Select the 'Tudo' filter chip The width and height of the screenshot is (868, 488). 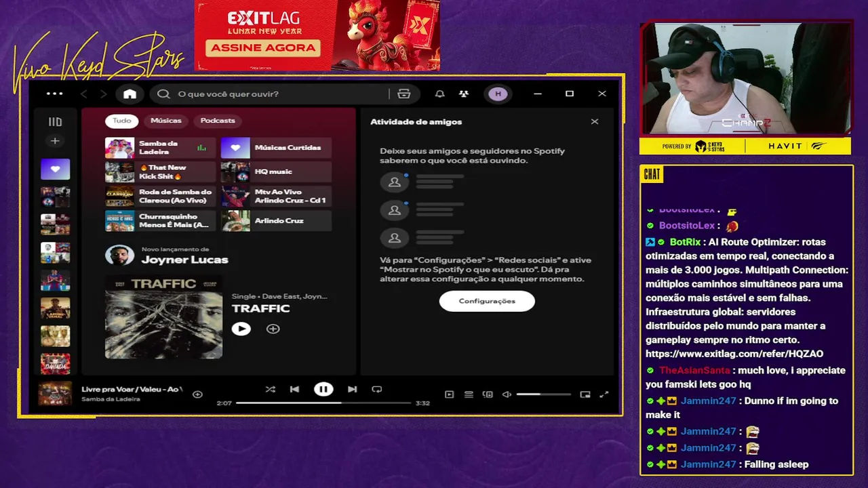[x=122, y=121]
